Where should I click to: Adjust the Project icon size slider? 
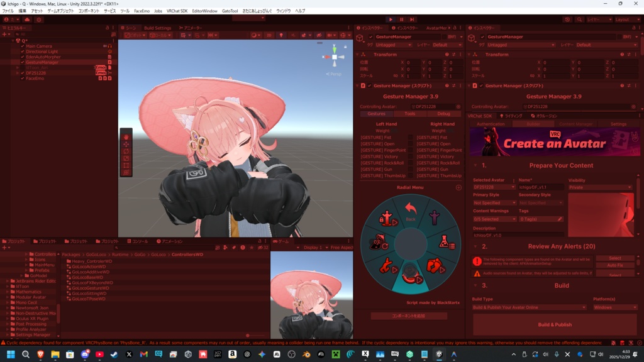[x=247, y=336]
